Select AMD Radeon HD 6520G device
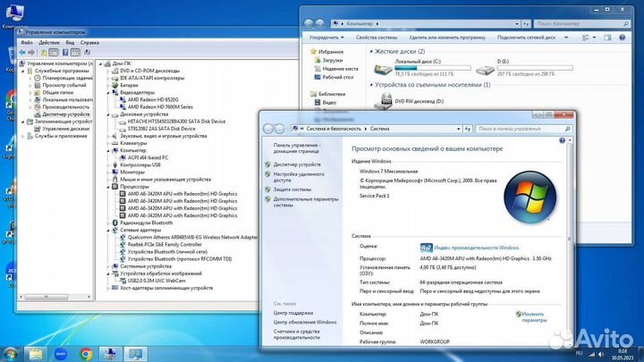The height and width of the screenshot is (362, 644). (x=153, y=100)
